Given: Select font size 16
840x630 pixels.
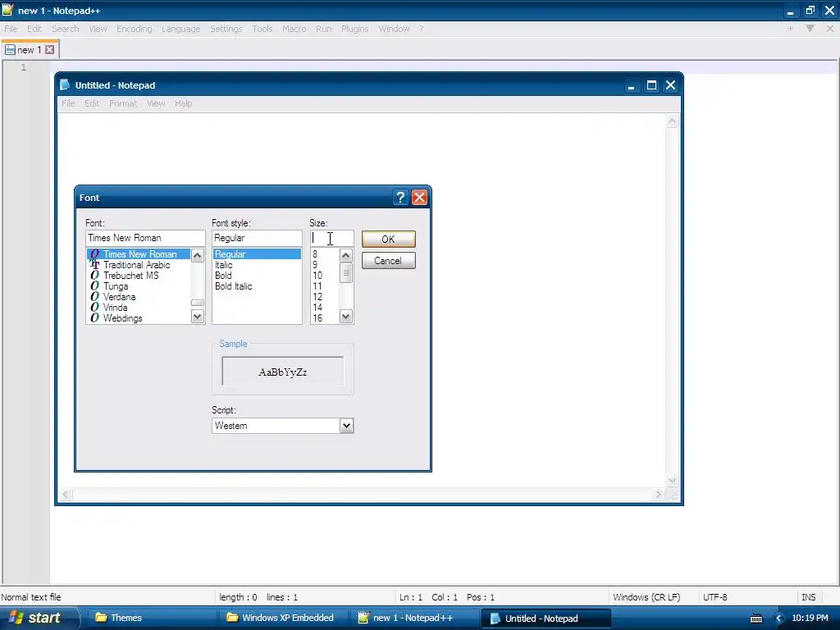Looking at the screenshot, I should click(325, 318).
